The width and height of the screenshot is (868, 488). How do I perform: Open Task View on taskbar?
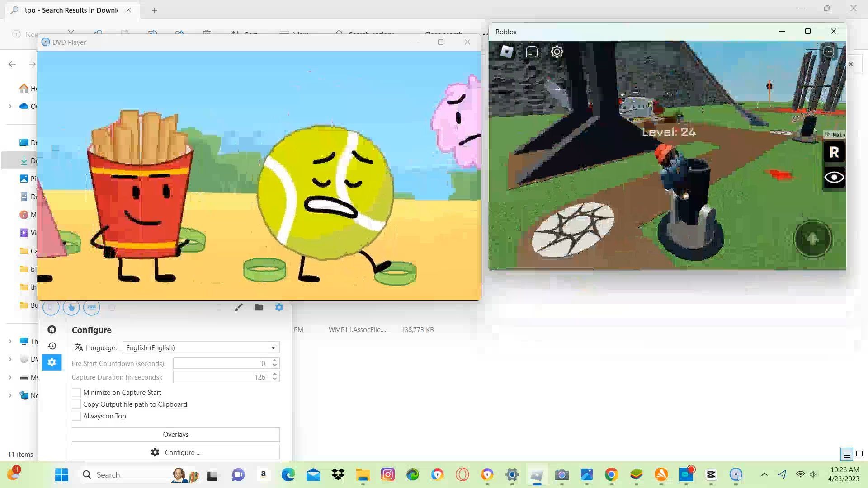click(x=212, y=475)
